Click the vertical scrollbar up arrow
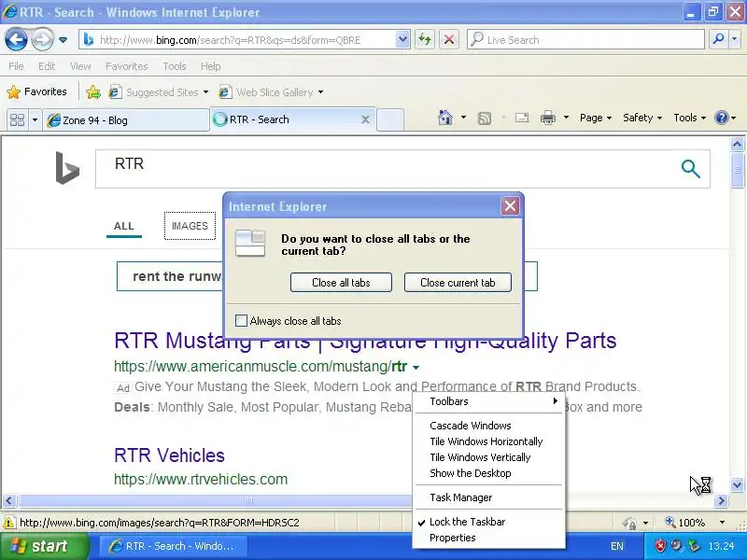The height and width of the screenshot is (560, 747). click(737, 144)
